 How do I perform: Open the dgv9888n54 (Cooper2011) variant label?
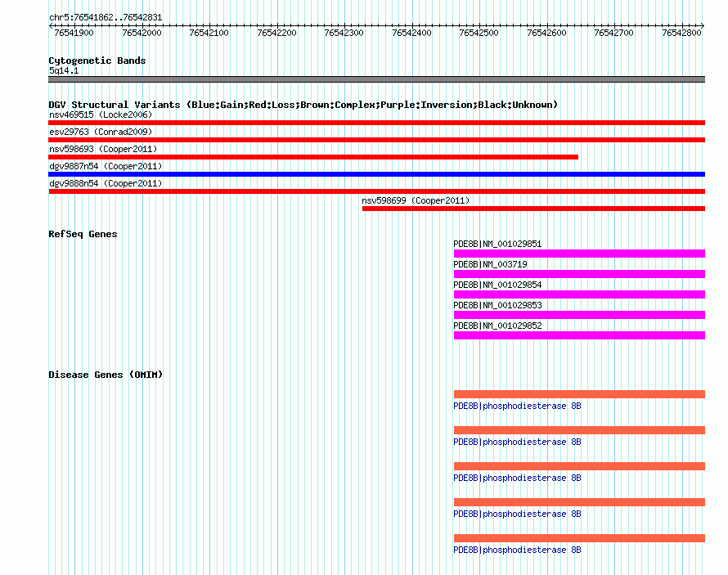coord(106,183)
